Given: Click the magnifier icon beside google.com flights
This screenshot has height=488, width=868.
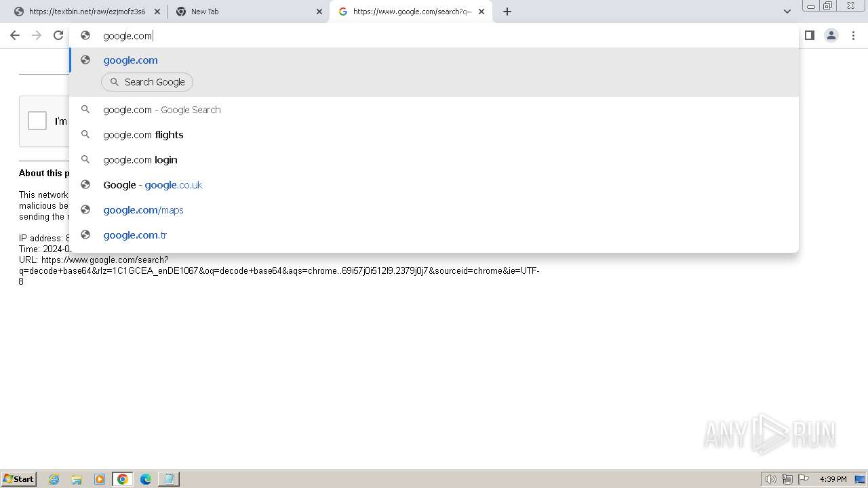Looking at the screenshot, I should (x=85, y=135).
